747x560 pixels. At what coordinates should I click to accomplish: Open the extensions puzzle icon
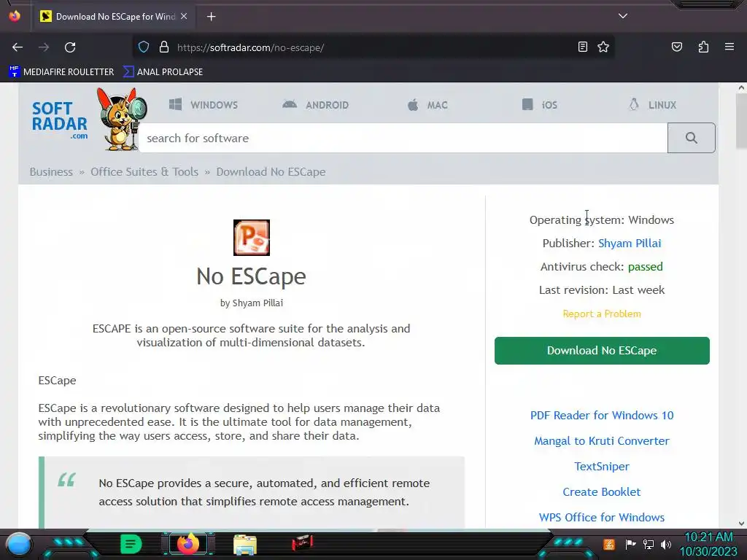click(703, 47)
